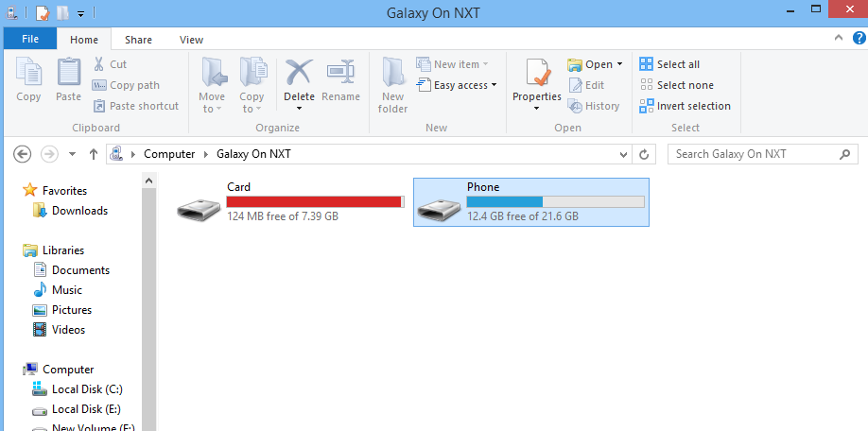868x431 pixels.
Task: Click the device icon in the title bar
Action: [11, 12]
